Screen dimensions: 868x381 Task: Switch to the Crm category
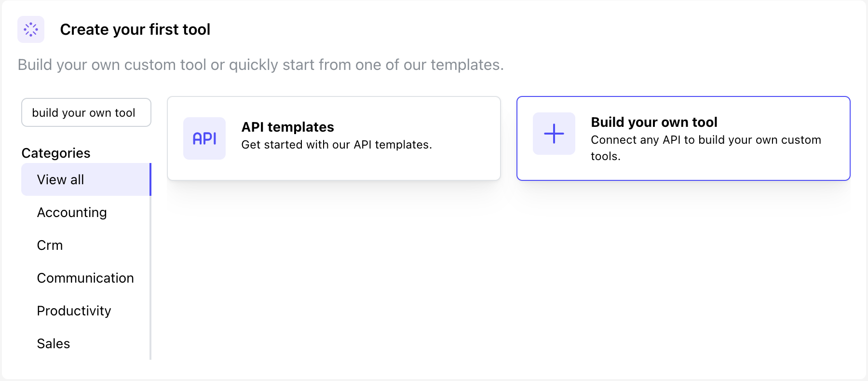[x=50, y=245]
